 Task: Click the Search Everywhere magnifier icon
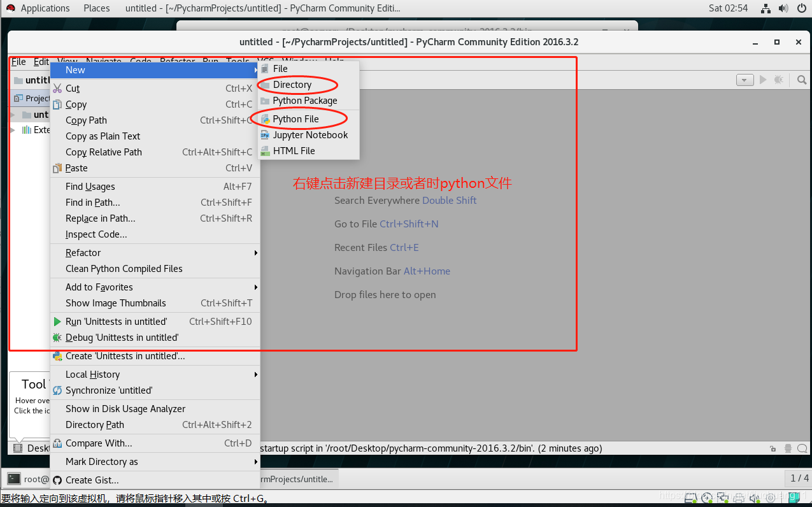tap(802, 80)
